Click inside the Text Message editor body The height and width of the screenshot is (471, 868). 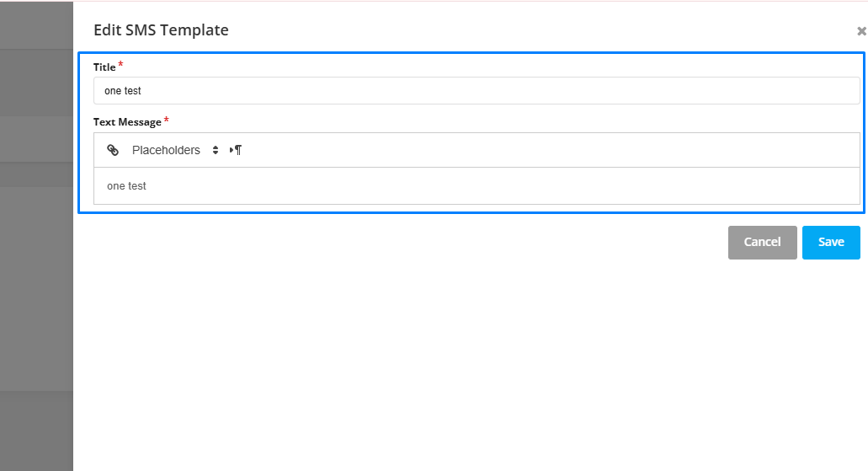477,186
